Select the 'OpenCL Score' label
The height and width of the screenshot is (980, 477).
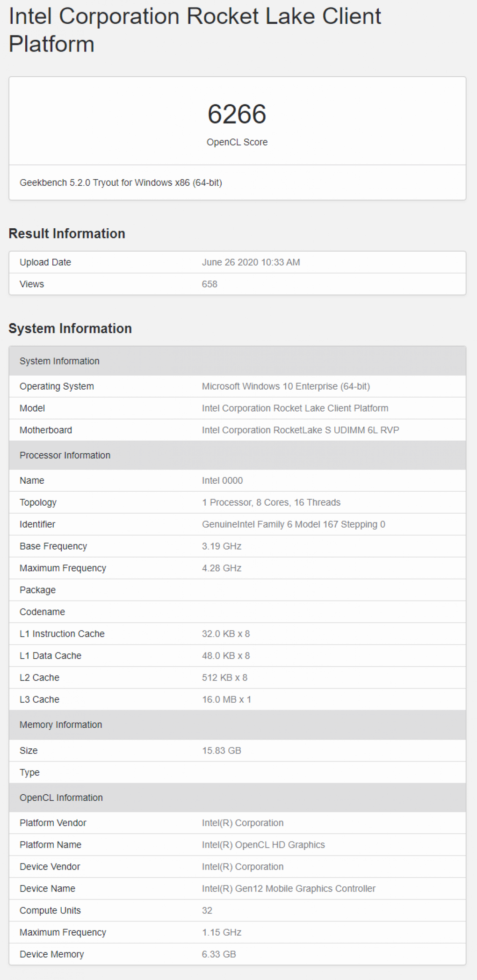[x=237, y=142]
